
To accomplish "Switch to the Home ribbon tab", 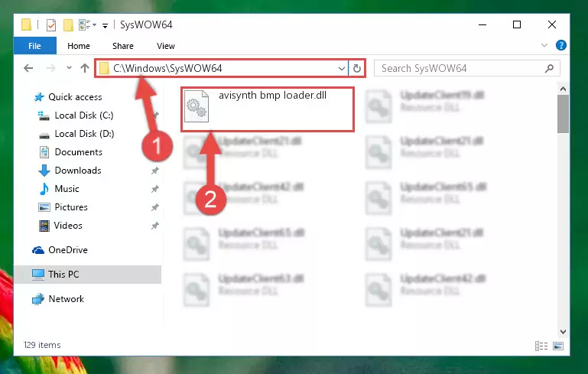I will 79,46.
